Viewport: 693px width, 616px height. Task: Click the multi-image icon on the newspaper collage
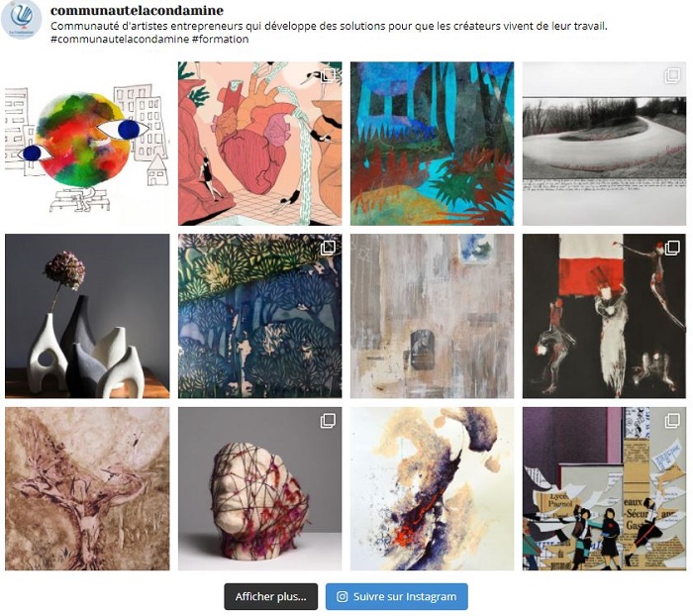click(x=672, y=421)
